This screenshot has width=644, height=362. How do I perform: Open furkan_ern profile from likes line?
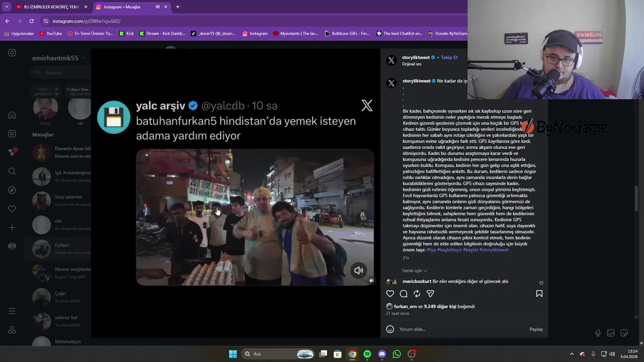coord(405,306)
